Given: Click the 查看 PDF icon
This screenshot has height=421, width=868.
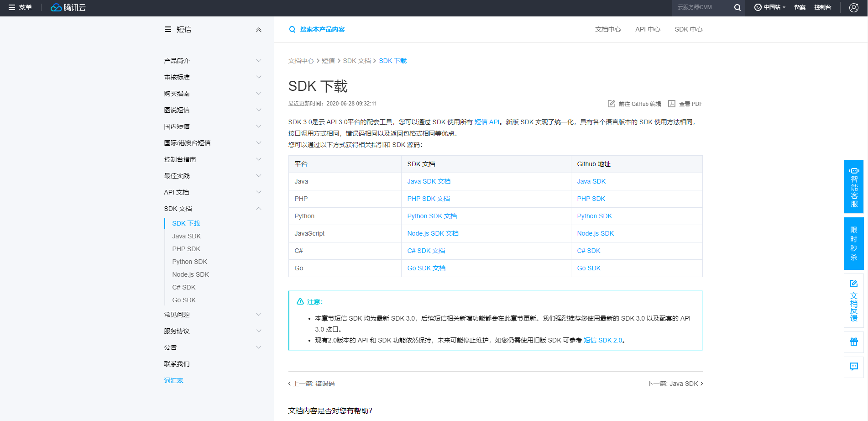Looking at the screenshot, I should (671, 104).
